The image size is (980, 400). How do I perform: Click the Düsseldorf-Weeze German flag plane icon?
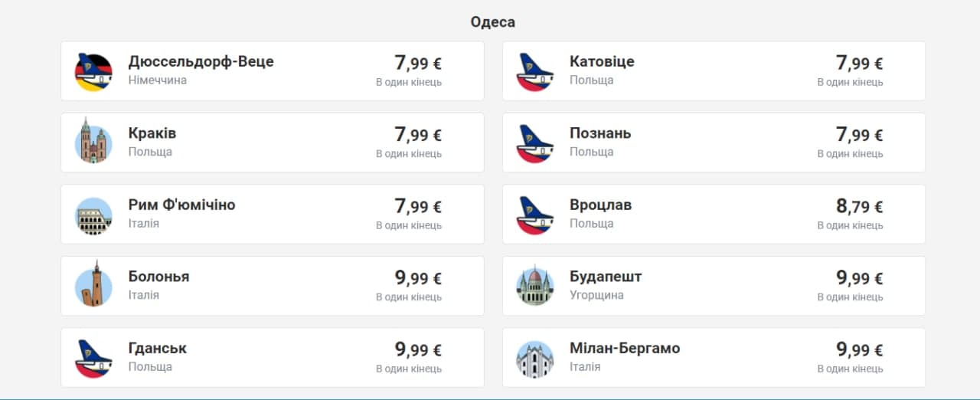[93, 72]
